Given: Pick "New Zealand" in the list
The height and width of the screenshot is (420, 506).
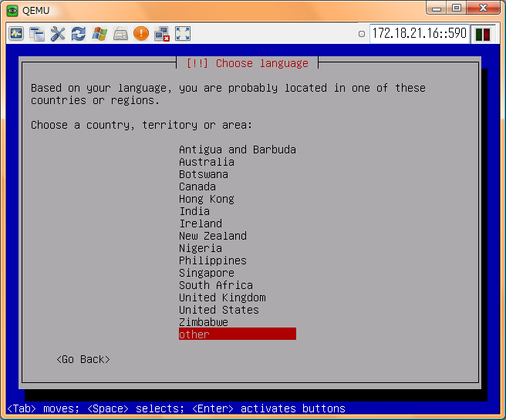Looking at the screenshot, I should coord(238,236).
